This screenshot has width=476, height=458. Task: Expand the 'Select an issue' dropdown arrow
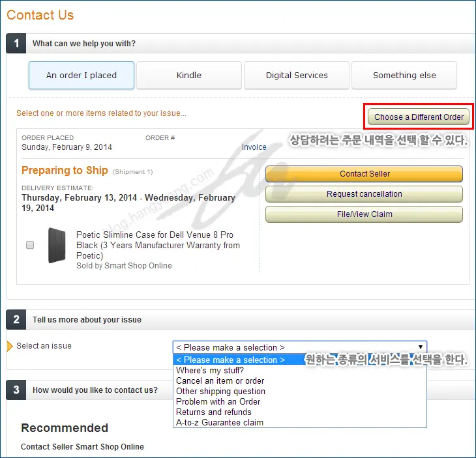point(421,347)
